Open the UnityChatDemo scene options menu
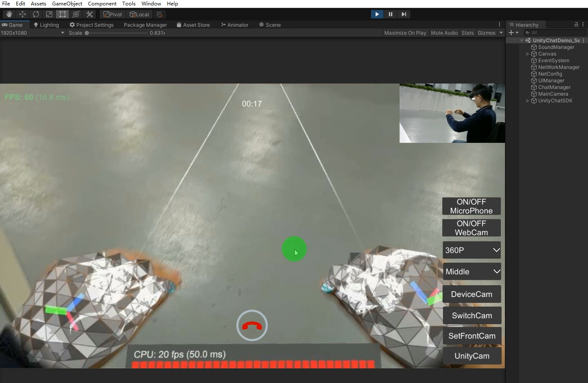This screenshot has height=383, width=588. click(583, 41)
